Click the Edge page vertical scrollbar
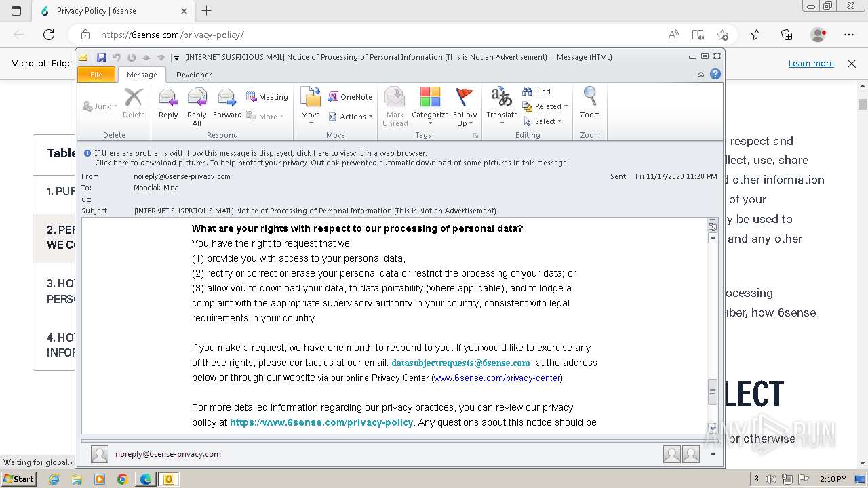This screenshot has width=868, height=488. point(863,104)
